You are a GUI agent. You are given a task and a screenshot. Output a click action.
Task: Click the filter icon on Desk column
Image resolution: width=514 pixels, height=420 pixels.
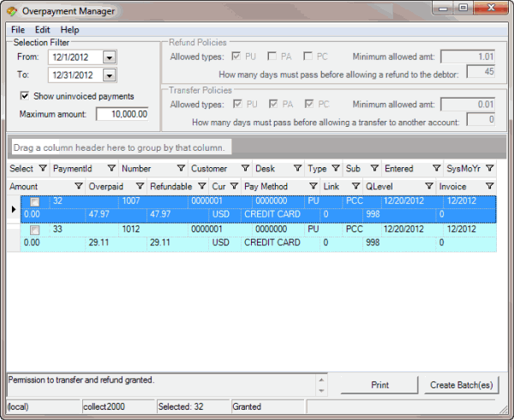(296, 169)
